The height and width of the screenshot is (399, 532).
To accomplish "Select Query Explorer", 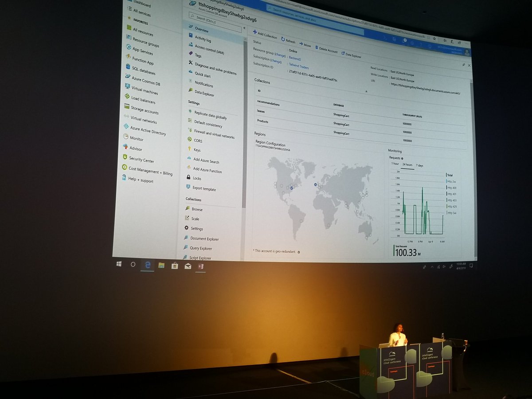I will [x=201, y=248].
